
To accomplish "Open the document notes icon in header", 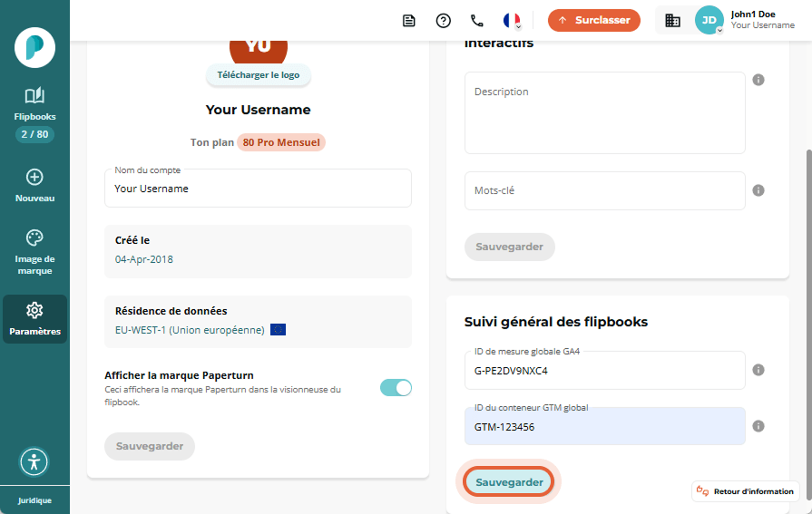I will (408, 21).
